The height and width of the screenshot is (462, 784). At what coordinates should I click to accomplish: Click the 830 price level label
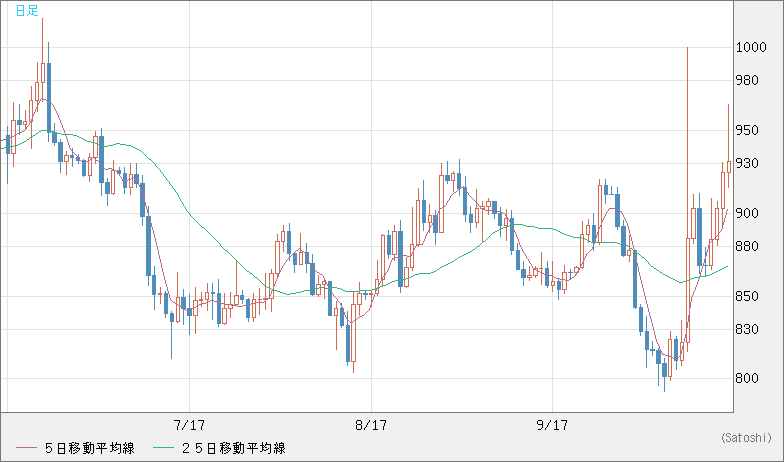coord(746,329)
